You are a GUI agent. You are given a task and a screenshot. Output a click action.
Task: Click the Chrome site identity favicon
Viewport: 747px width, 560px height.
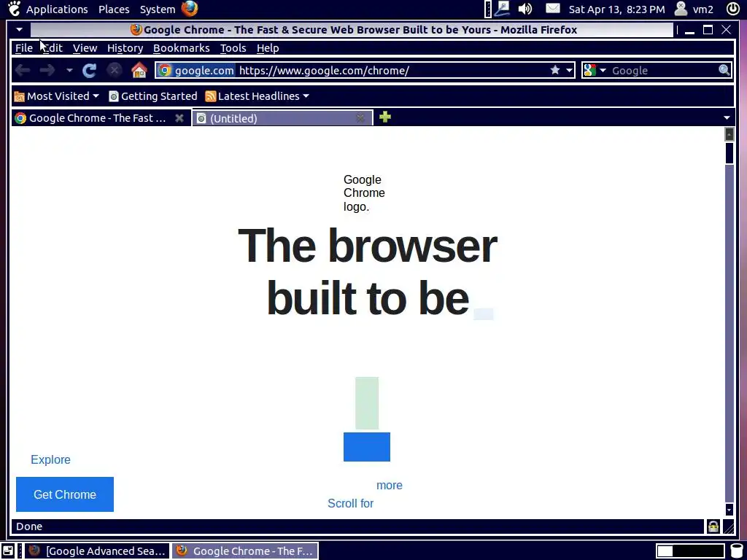[165, 71]
